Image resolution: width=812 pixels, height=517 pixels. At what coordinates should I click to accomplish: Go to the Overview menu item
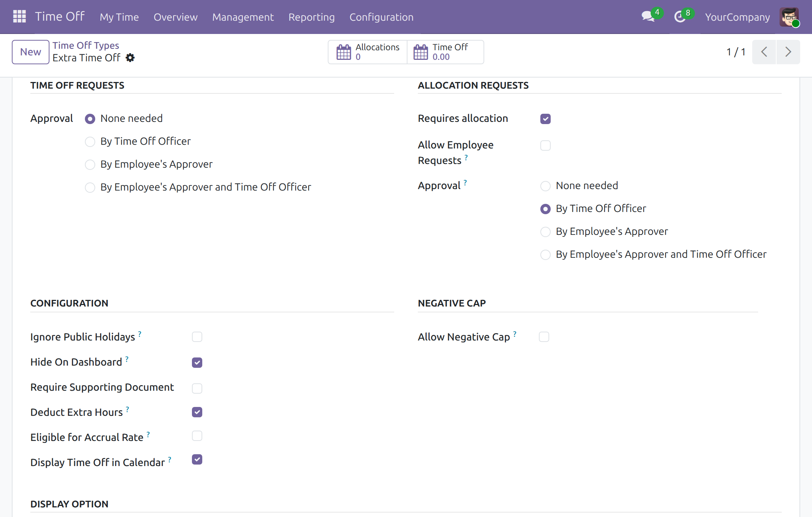[x=176, y=17]
